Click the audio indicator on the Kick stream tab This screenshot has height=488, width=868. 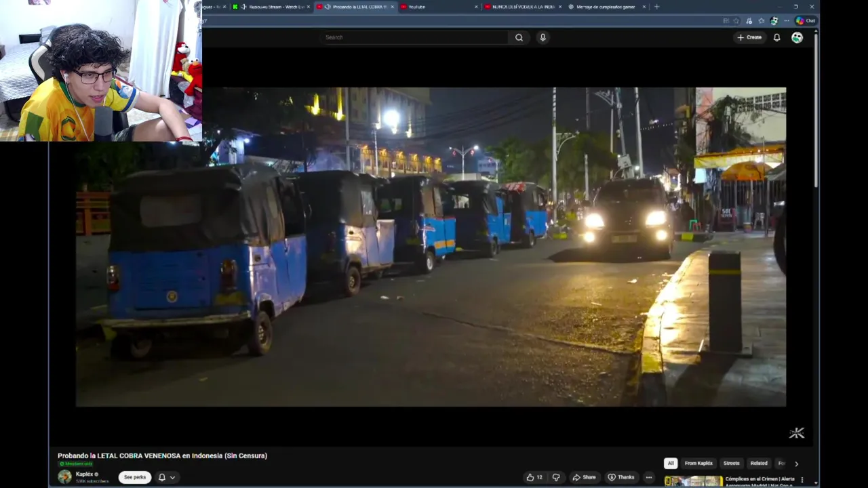243,7
